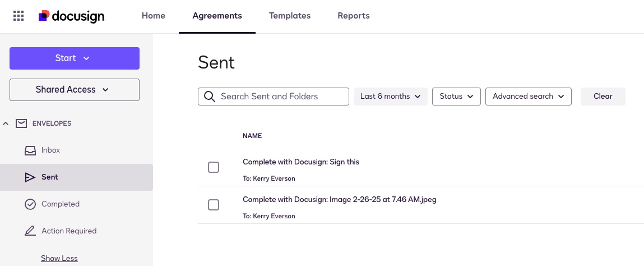
Task: Select the Image 2-26-25 envelope checkbox
Action: point(214,205)
